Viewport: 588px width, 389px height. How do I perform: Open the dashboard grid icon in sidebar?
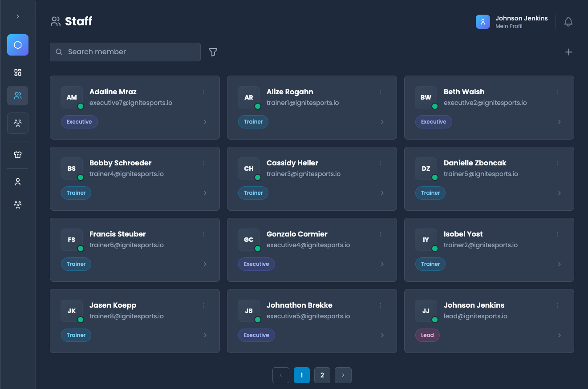[18, 72]
